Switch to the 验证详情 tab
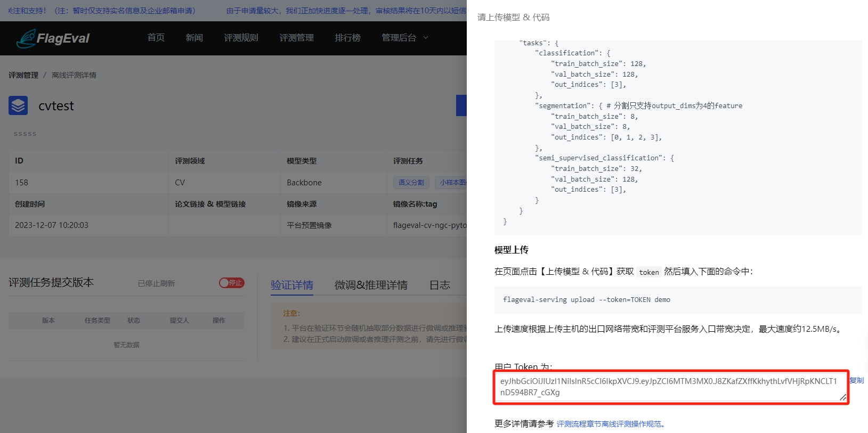868x433 pixels. click(291, 285)
